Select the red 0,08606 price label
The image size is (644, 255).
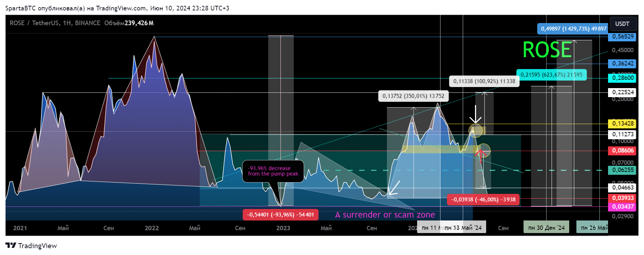(x=623, y=151)
